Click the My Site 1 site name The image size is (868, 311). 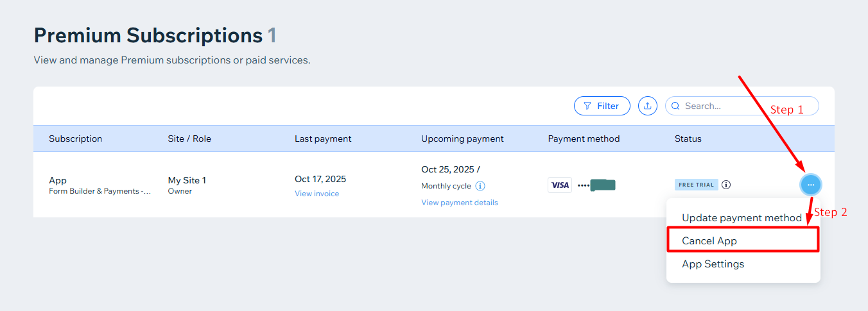click(x=187, y=180)
